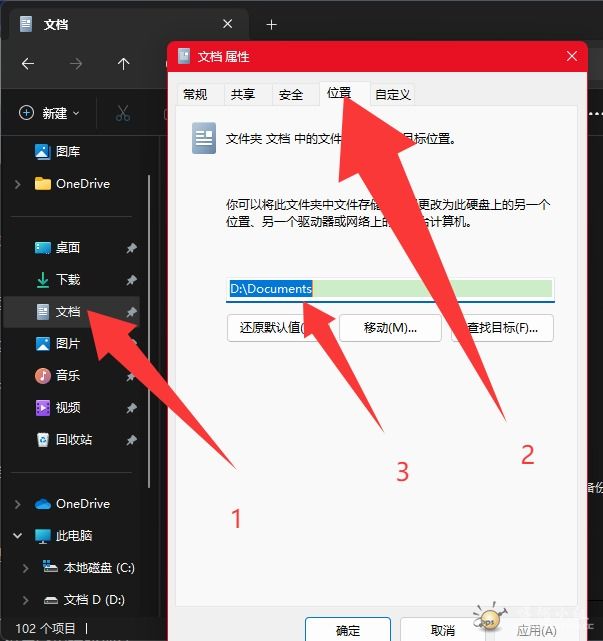The height and width of the screenshot is (641, 603).
Task: Collapse the 此电脑 tree node
Action: 17,536
